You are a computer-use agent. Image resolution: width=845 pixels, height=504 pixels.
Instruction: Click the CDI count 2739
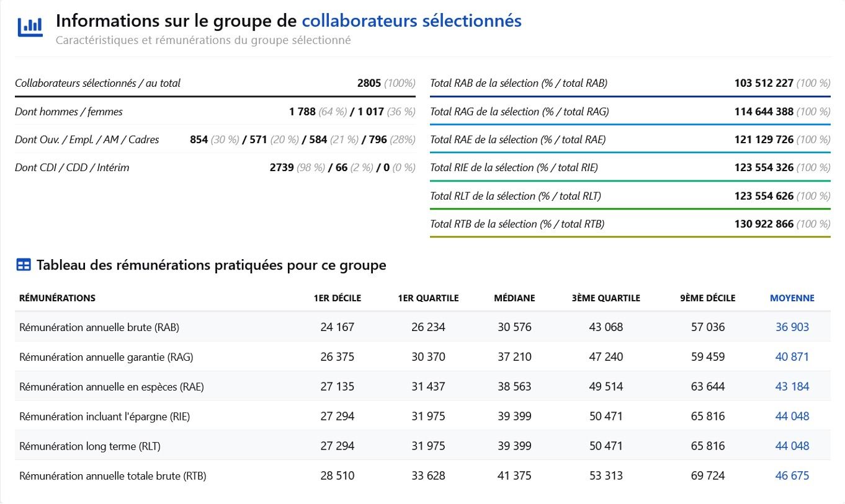click(x=282, y=167)
